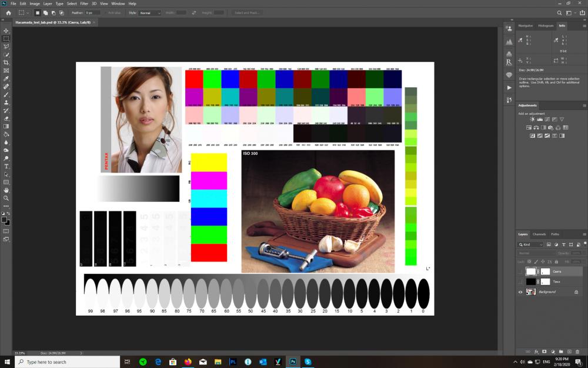
Task: Open the Photoshop search icon
Action: point(559,13)
